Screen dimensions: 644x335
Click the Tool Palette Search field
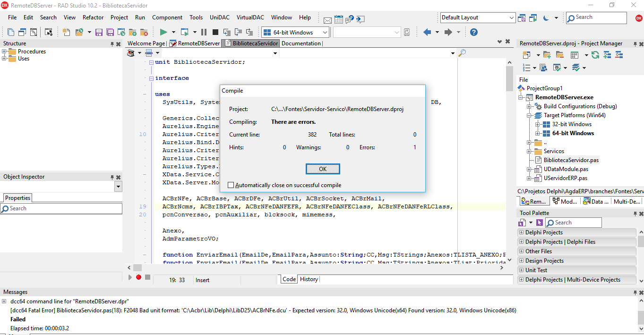574,223
